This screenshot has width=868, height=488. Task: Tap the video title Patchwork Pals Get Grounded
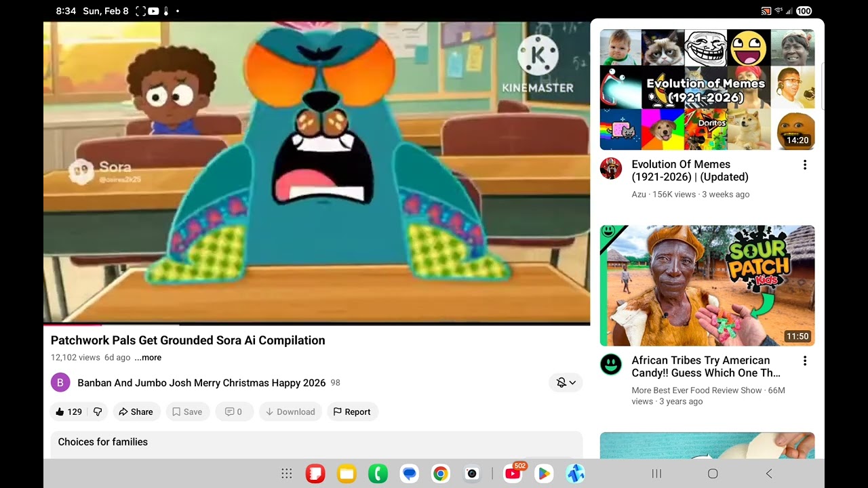(188, 340)
